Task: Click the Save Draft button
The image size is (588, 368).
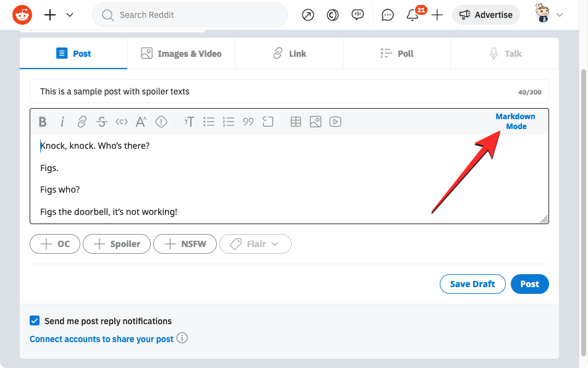Action: [x=472, y=284]
